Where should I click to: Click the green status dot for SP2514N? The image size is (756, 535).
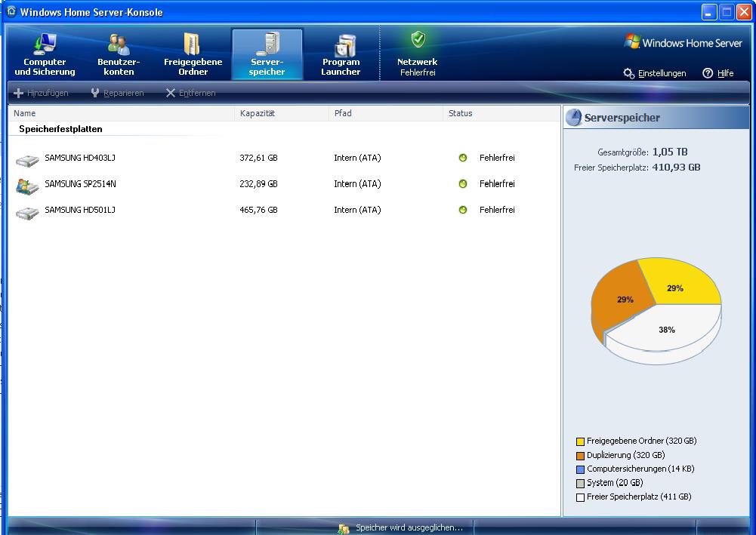click(463, 183)
